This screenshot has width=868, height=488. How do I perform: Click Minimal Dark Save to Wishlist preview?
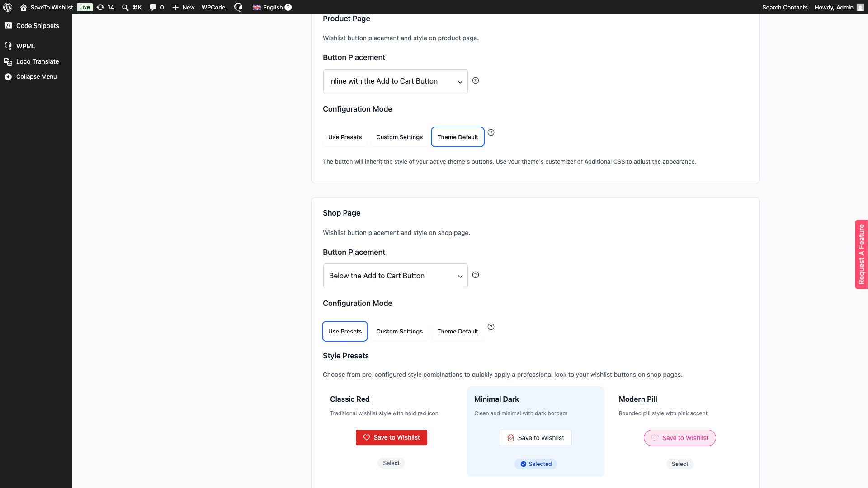535,438
